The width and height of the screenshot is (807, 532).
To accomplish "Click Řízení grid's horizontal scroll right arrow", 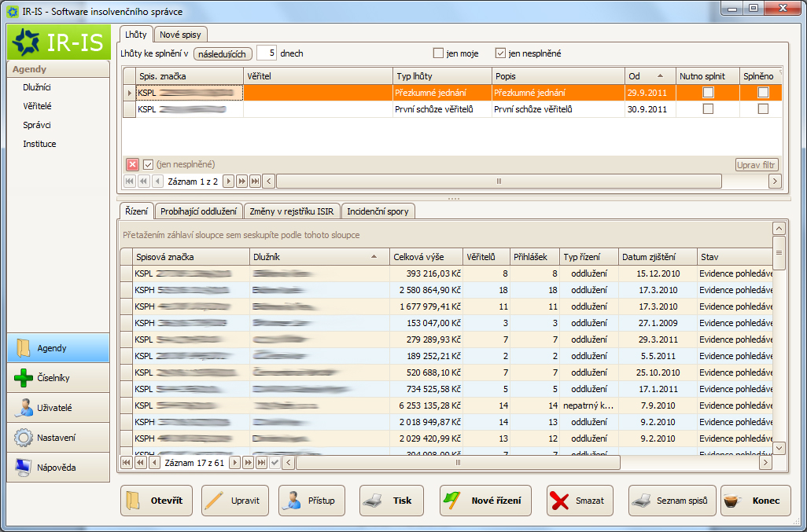I will coord(766,463).
